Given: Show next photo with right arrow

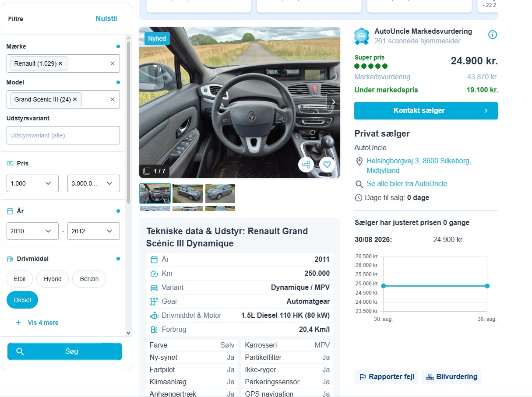Looking at the screenshot, I should [333, 102].
